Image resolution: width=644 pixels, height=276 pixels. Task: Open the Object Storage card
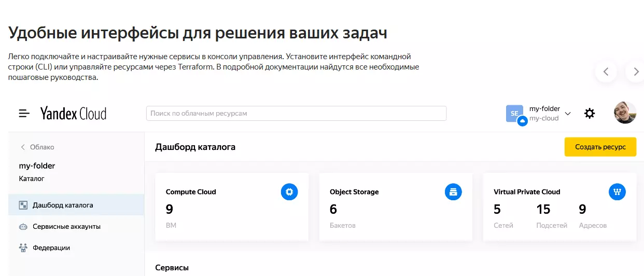(396, 207)
